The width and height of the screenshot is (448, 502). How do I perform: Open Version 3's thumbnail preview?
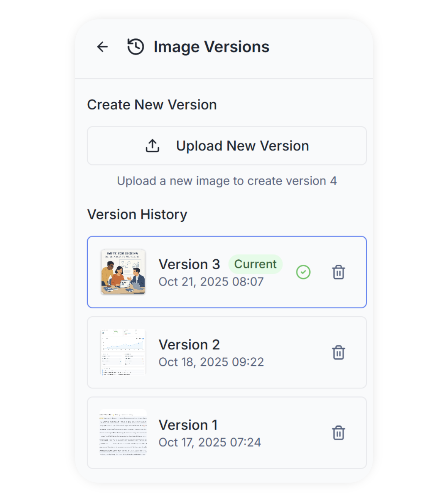coord(123,271)
